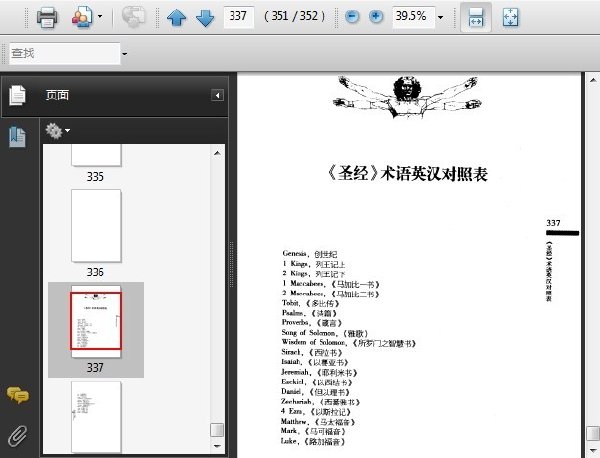Go to next page with down arrow
The width and height of the screenshot is (600, 458).
[205, 18]
